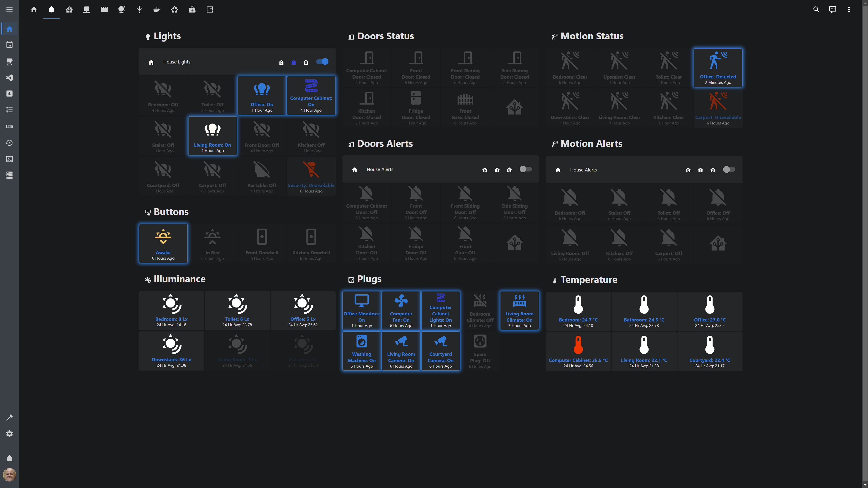Open Settings gear in sidebar
Image resolution: width=868 pixels, height=488 pixels.
coord(9,434)
